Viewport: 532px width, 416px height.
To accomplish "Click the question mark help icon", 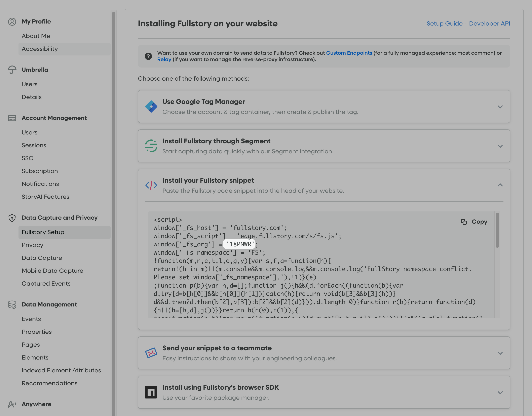I will tap(148, 56).
